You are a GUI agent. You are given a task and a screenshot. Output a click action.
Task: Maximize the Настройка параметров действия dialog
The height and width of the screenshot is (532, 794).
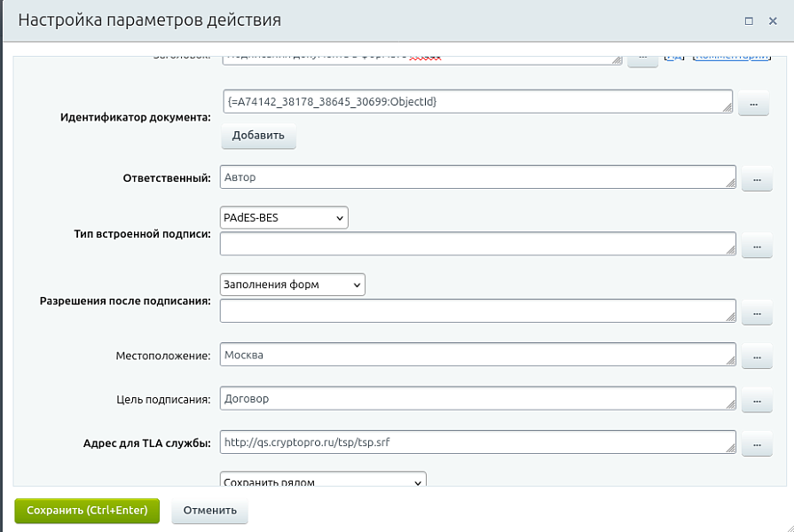749,20
